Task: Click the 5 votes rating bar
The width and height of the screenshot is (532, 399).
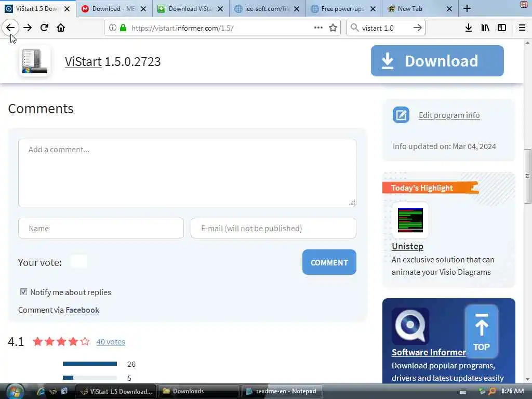Action: point(90,378)
